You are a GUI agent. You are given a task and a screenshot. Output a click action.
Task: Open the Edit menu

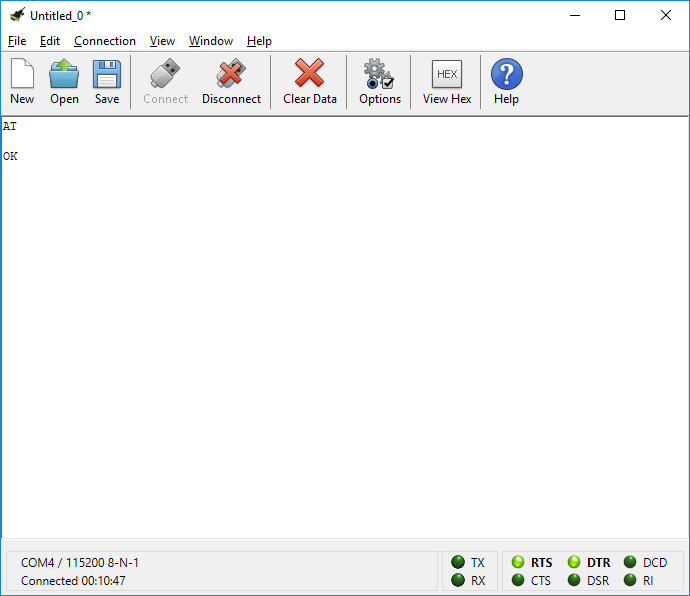50,41
